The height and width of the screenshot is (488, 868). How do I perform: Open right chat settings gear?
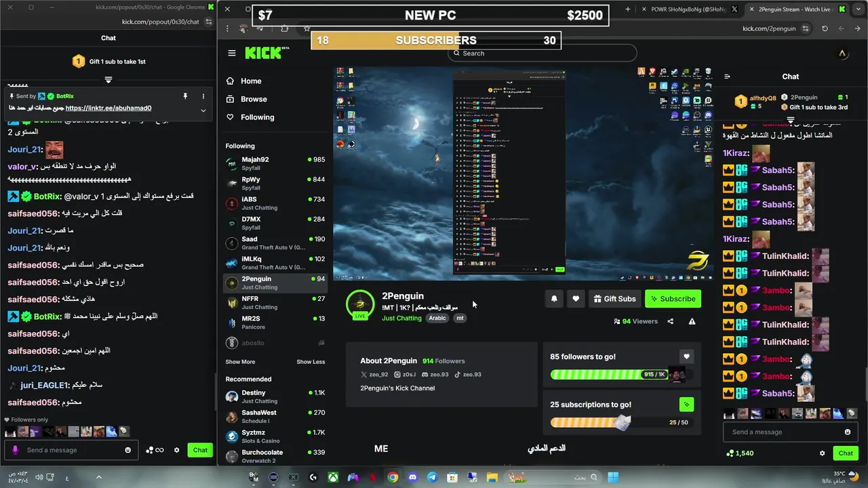point(823,453)
